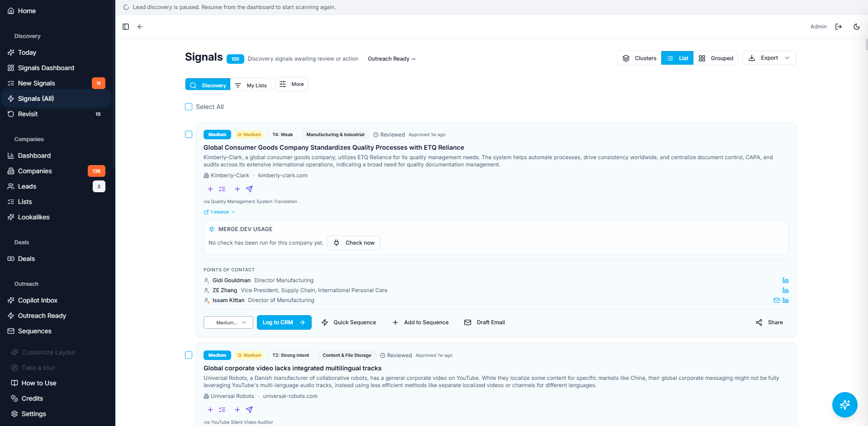Tick the checkbox for the Universal Robots signal
Viewport: 868px width, 426px height.
pos(189,355)
